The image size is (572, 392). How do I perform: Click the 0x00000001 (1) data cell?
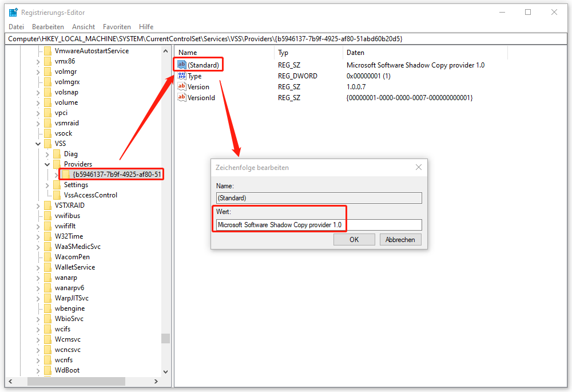[x=368, y=76]
